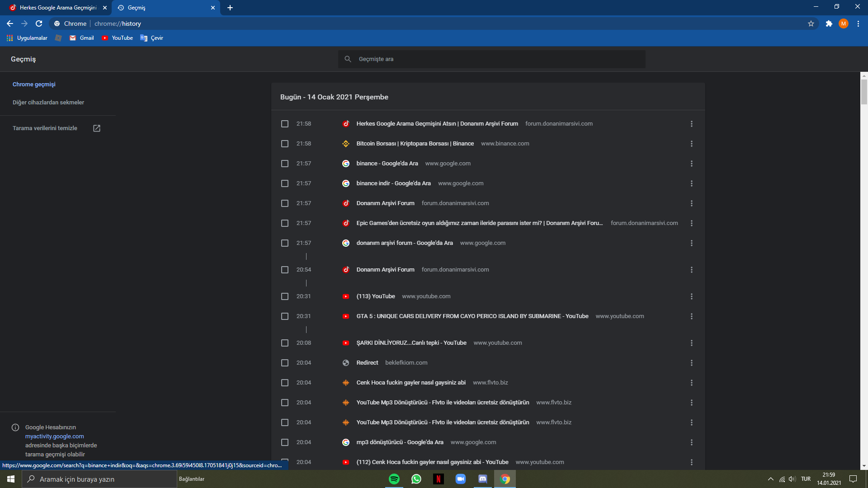This screenshot has height=488, width=868.
Task: Open more actions for Cenk Hoca flvto.biz entry
Action: pyautogui.click(x=692, y=383)
